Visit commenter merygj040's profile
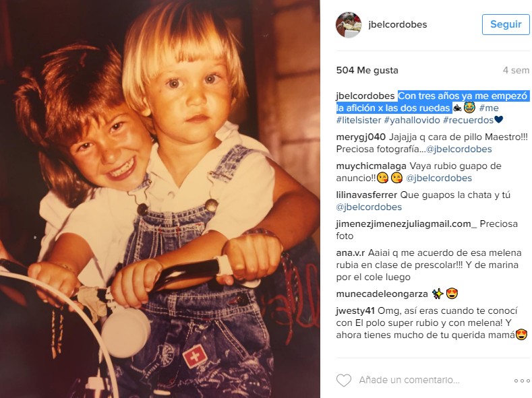This screenshot has height=398, width=532. pos(361,137)
